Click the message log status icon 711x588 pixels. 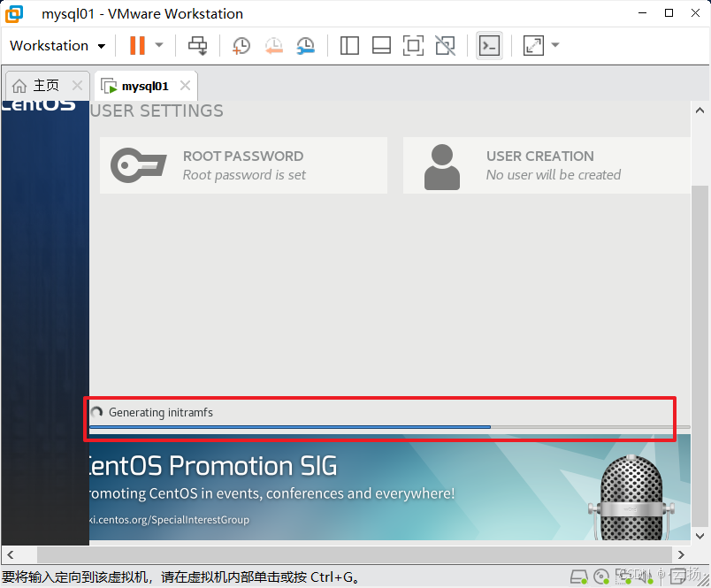pos(677,577)
